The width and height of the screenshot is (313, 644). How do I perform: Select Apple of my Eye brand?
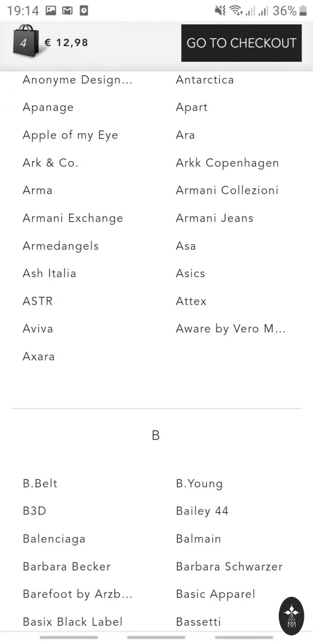tap(70, 135)
